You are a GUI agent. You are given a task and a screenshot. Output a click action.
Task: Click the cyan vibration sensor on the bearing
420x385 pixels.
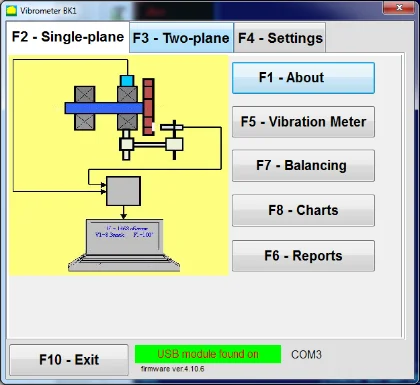pos(127,81)
